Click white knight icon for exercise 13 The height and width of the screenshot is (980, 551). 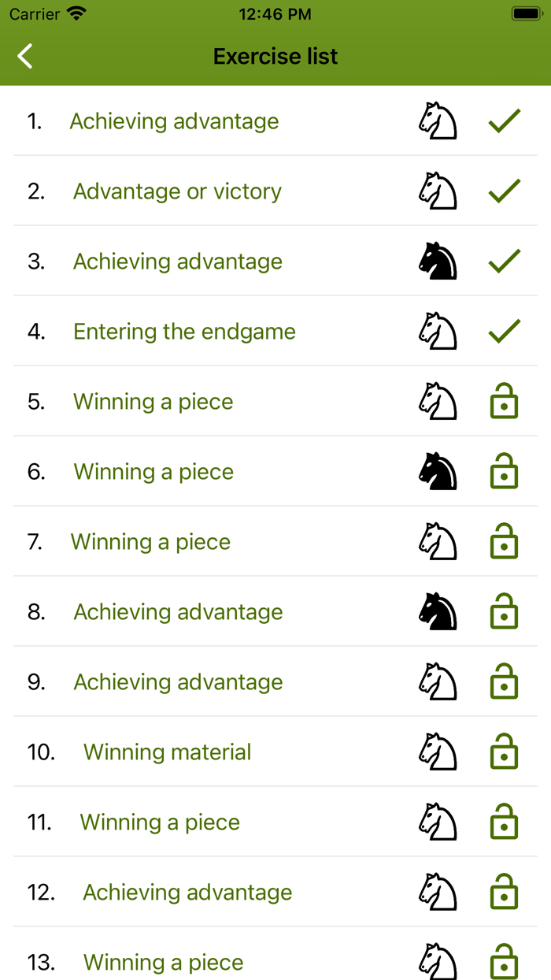click(438, 962)
